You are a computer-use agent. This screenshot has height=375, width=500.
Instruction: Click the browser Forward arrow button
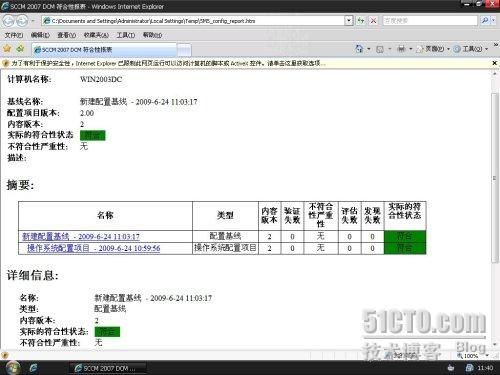coord(22,21)
